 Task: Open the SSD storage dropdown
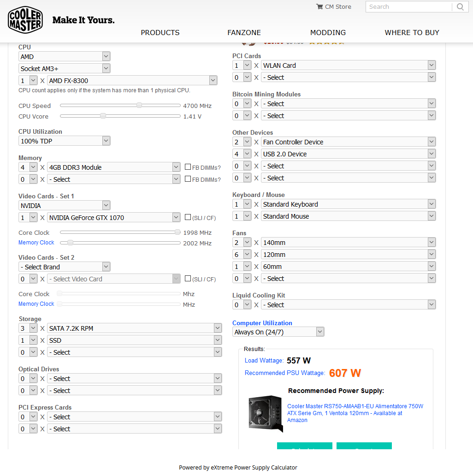(135, 340)
